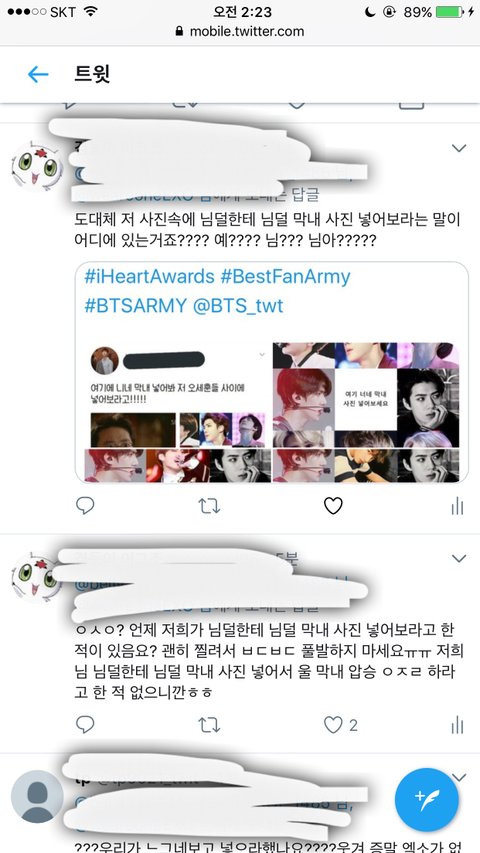Tap the mobile.twitter.com address bar
The image size is (480, 853).
tap(240, 31)
